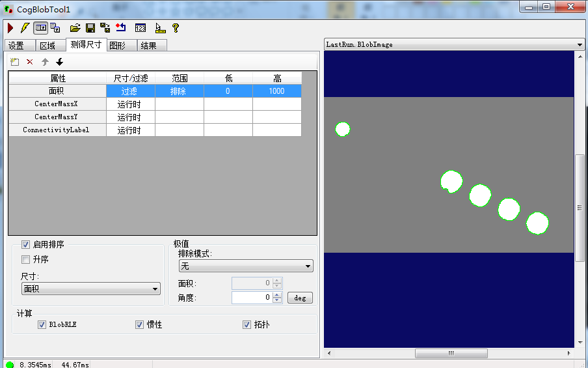Toggle the BlobRLE checkbox
The height and width of the screenshot is (368, 588).
point(42,324)
